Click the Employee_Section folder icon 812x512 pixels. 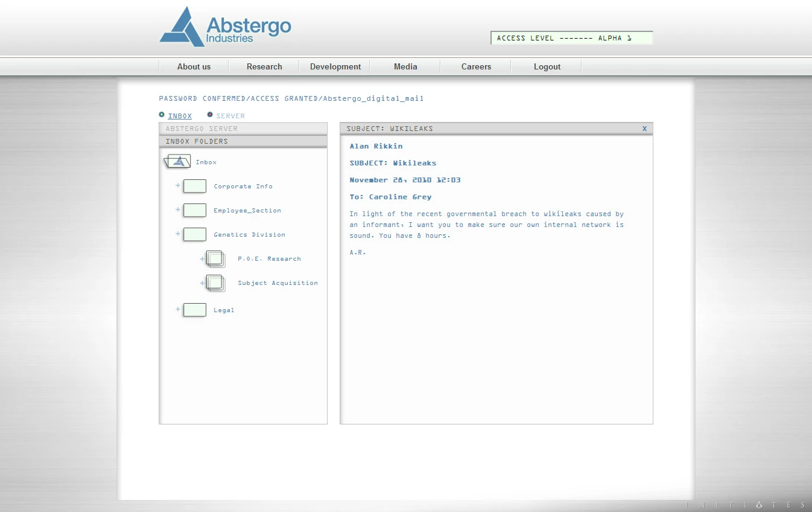coord(195,210)
